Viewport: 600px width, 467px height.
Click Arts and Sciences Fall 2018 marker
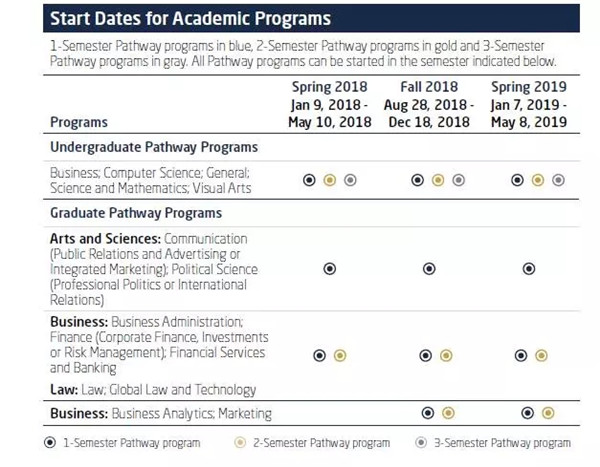click(429, 269)
